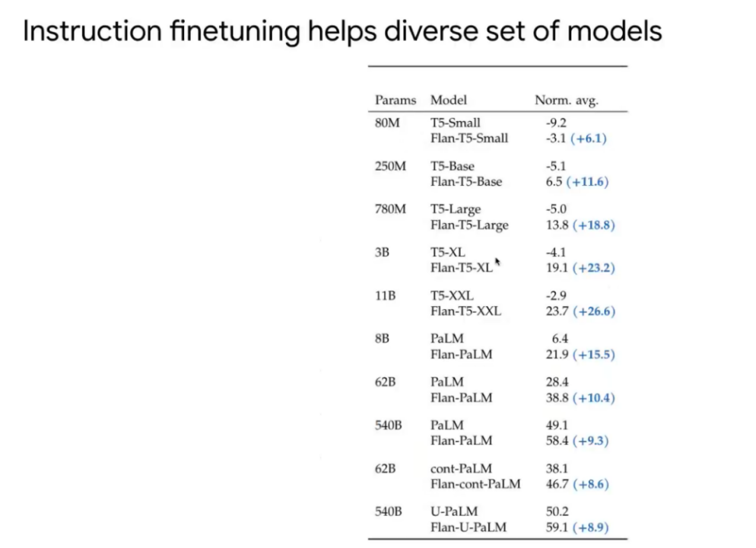Select the Flan-U-PaLM score 59.1
Screen dimensions: 756x548
[557, 527]
